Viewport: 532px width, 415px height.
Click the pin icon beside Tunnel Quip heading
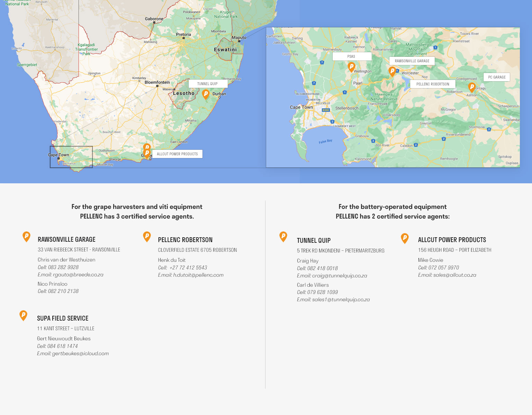pos(283,237)
